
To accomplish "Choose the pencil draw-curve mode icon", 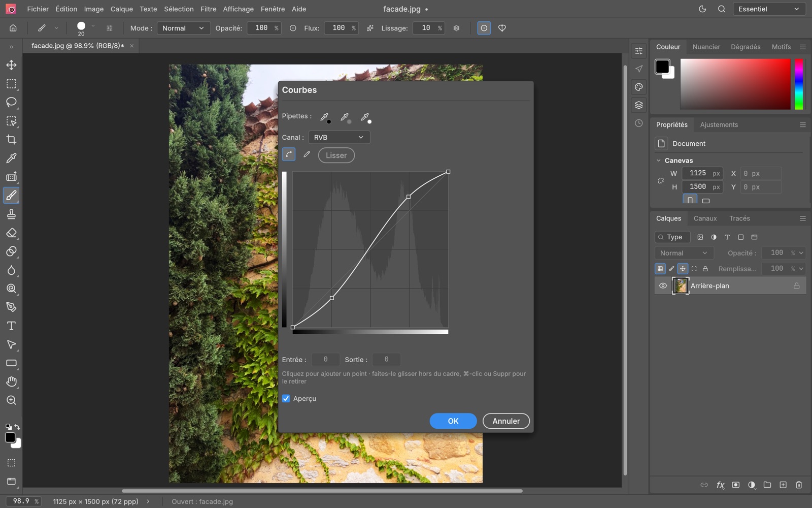I will tap(307, 154).
